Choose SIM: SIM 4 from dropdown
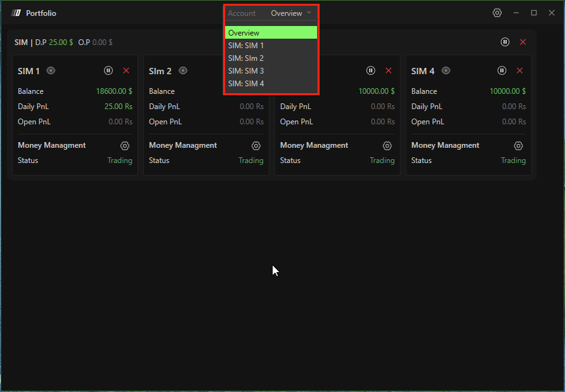This screenshot has height=392, width=565. point(271,84)
